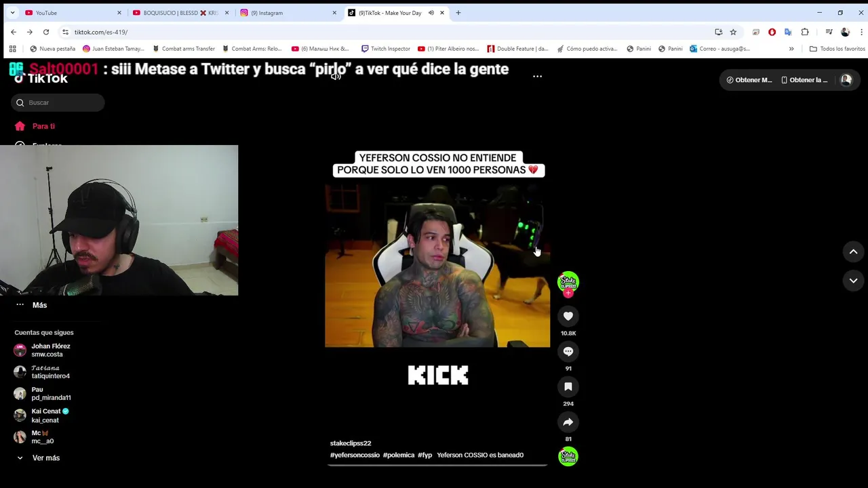
Task: Mute the TikTok tab via speaker icon
Action: pos(431,13)
